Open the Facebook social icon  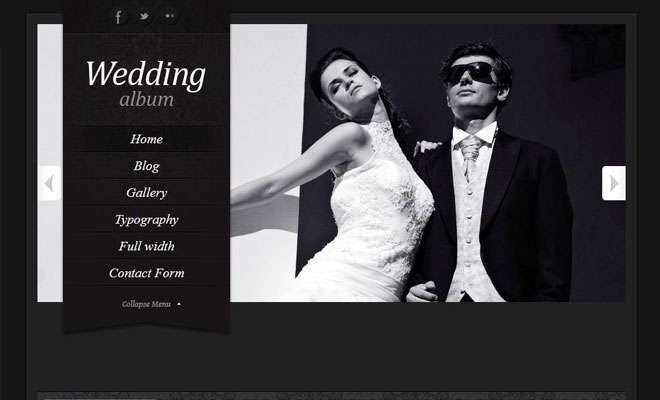tap(118, 17)
